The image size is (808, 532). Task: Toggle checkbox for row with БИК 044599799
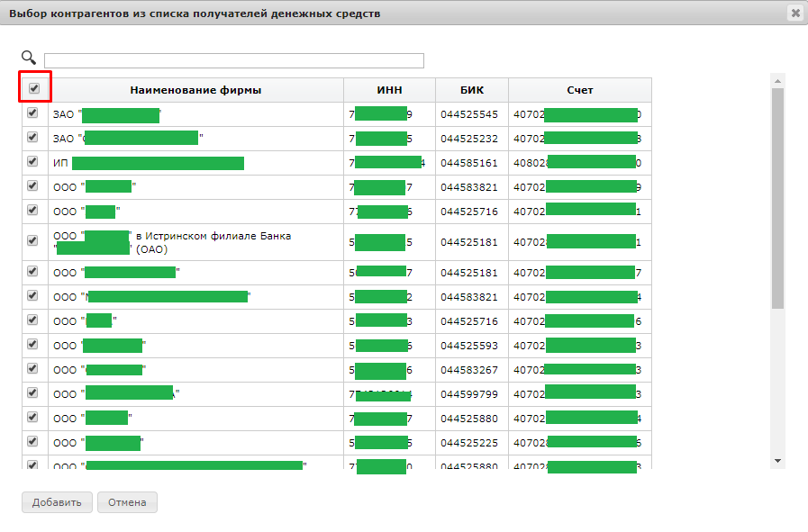33,392
